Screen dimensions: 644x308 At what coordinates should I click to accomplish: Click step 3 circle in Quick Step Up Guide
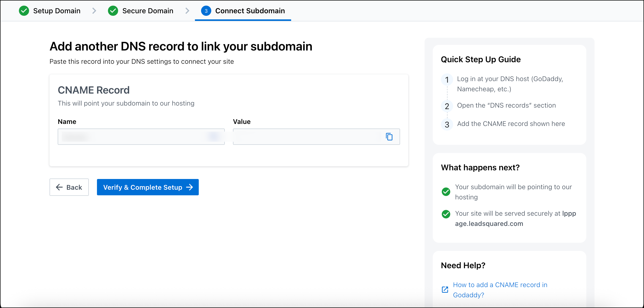447,125
